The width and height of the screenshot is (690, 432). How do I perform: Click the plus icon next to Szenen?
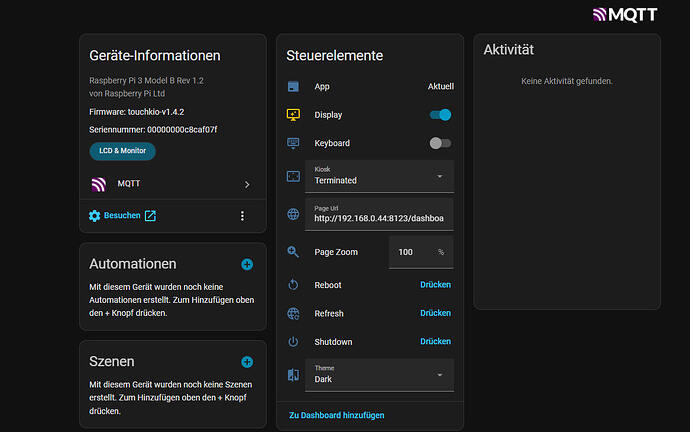click(247, 362)
